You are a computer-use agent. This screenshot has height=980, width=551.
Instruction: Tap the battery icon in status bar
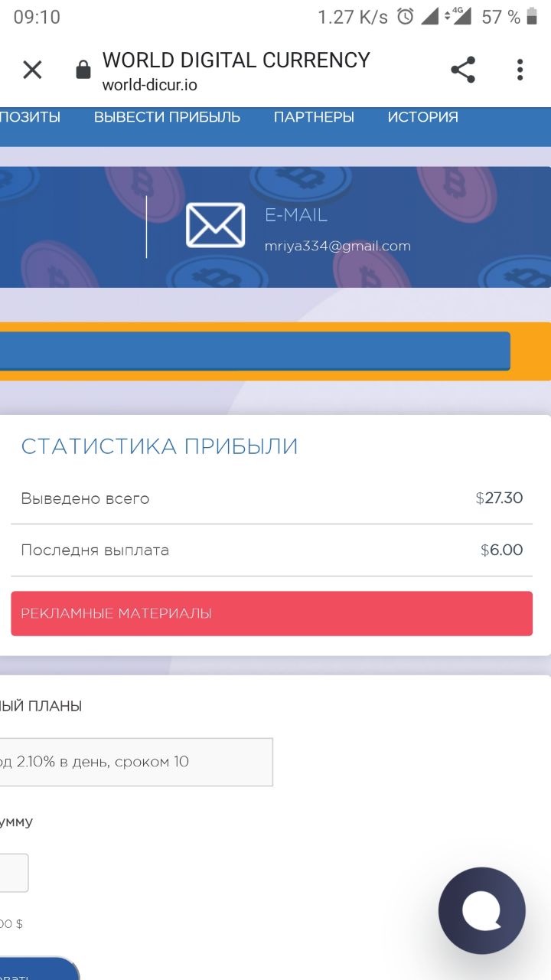point(533,16)
